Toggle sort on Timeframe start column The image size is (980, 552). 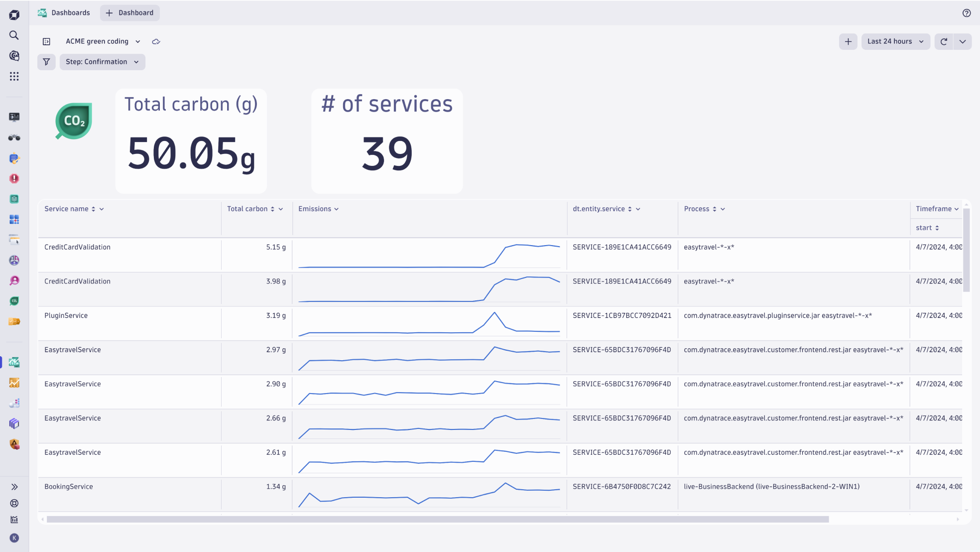(x=937, y=228)
